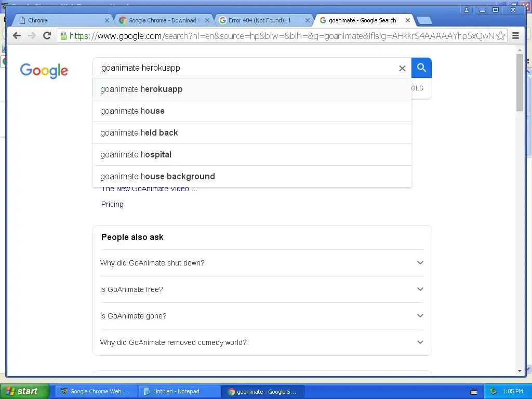
Task: Close the tab titled Chrome
Action: pos(107,20)
